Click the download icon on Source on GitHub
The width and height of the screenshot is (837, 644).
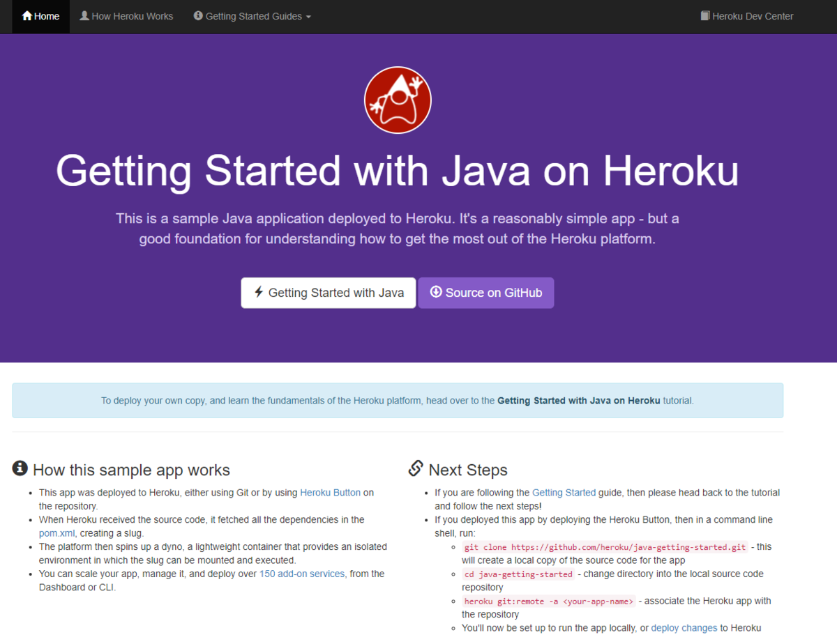pos(436,292)
